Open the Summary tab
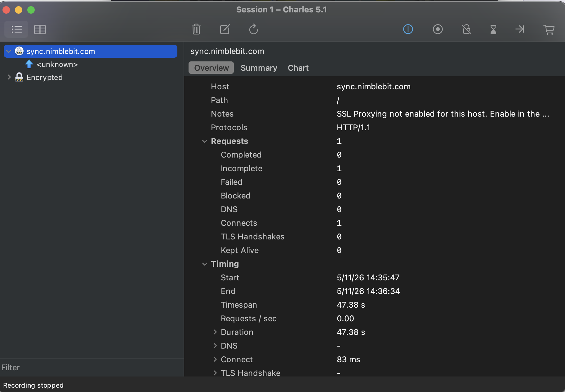 [x=259, y=68]
